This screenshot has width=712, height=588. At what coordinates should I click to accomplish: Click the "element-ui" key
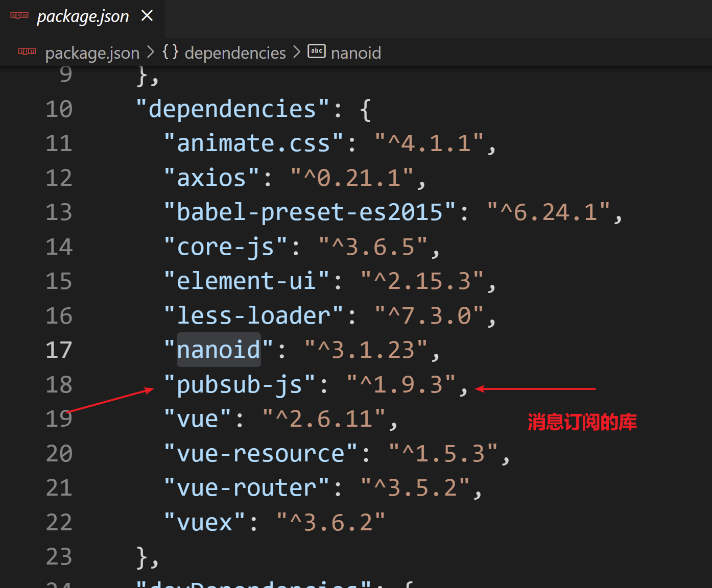[246, 281]
